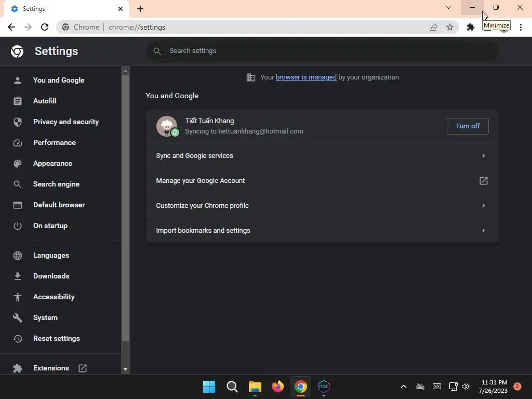Click the sidebar scrollbar up arrow

pos(125,71)
